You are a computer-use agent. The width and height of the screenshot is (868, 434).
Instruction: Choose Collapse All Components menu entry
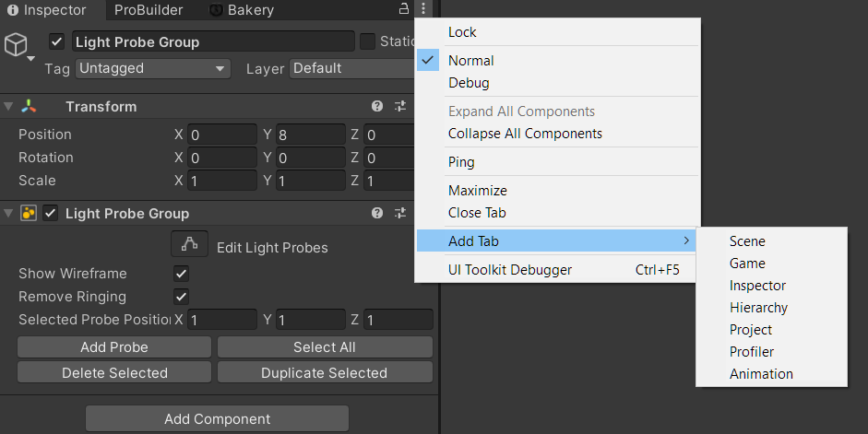[x=525, y=134]
